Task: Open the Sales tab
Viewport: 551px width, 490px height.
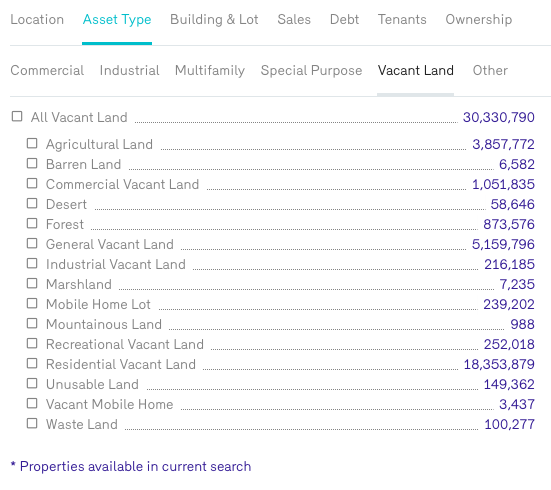Action: coord(294,20)
